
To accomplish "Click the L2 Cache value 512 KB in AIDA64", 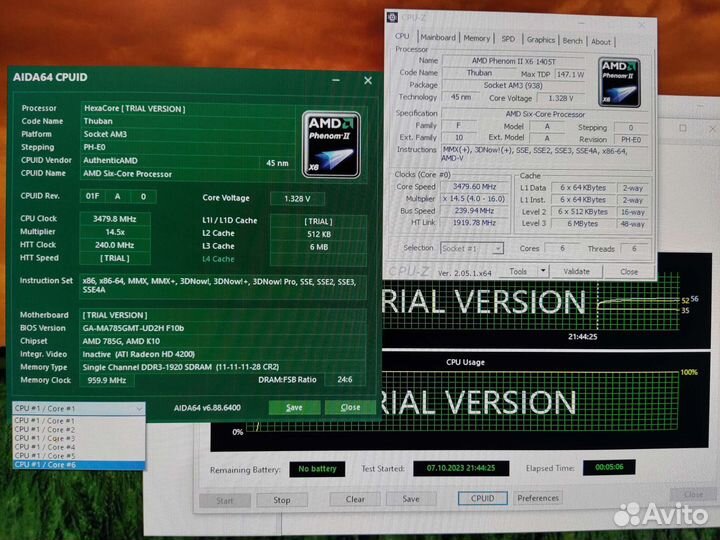I will (319, 234).
